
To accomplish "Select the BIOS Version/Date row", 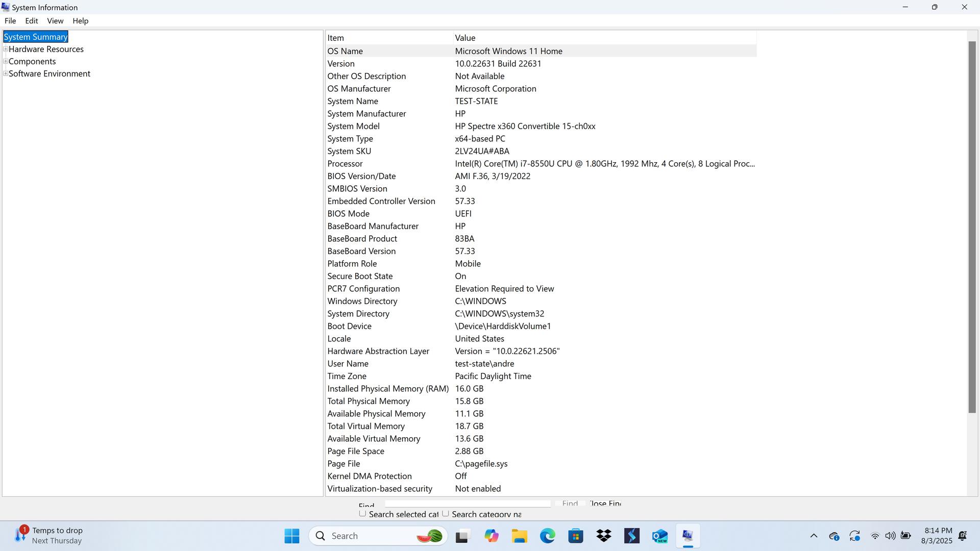I will point(541,176).
